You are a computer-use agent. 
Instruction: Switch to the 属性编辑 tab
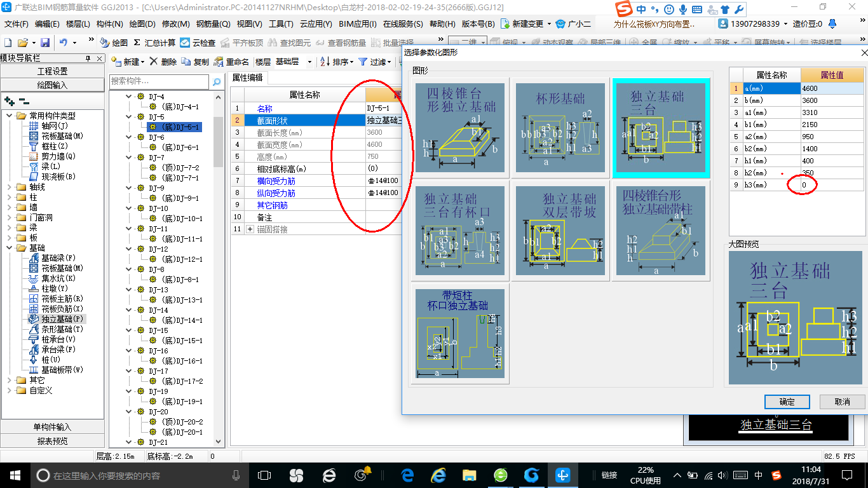248,78
